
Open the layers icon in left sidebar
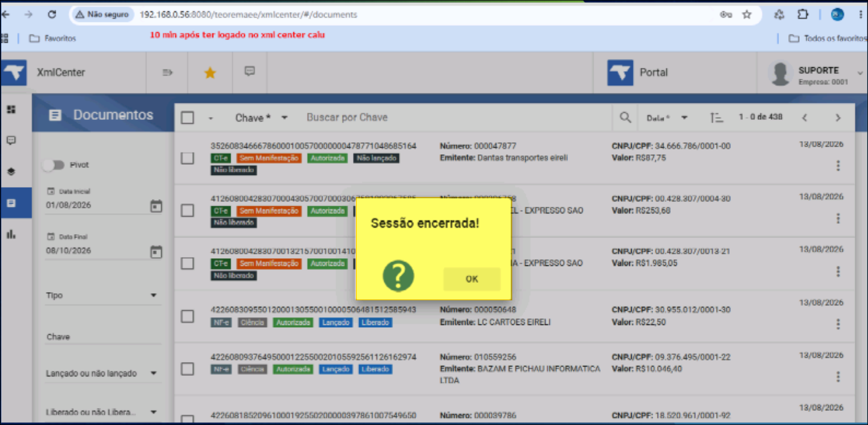(11, 171)
